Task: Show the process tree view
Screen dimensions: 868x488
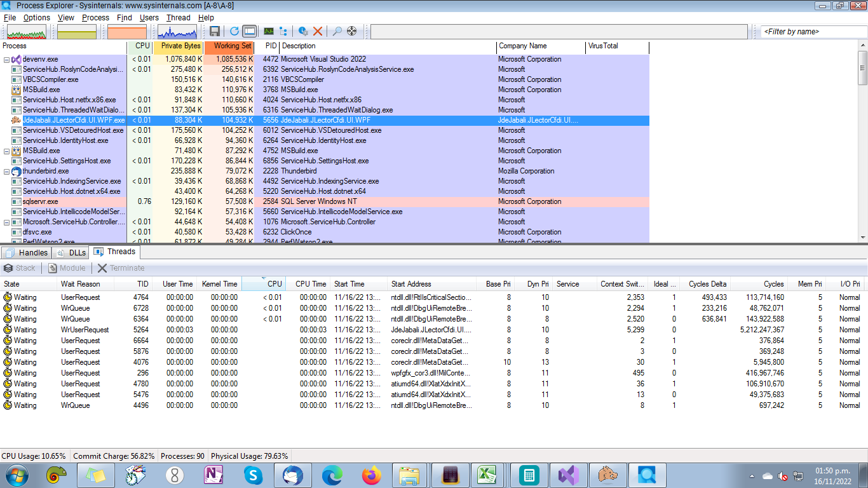Action: pyautogui.click(x=282, y=30)
